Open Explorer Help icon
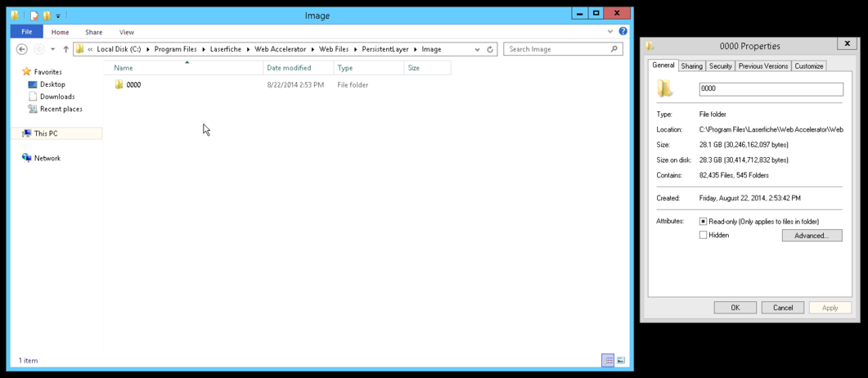Image resolution: width=868 pixels, height=378 pixels. [623, 32]
